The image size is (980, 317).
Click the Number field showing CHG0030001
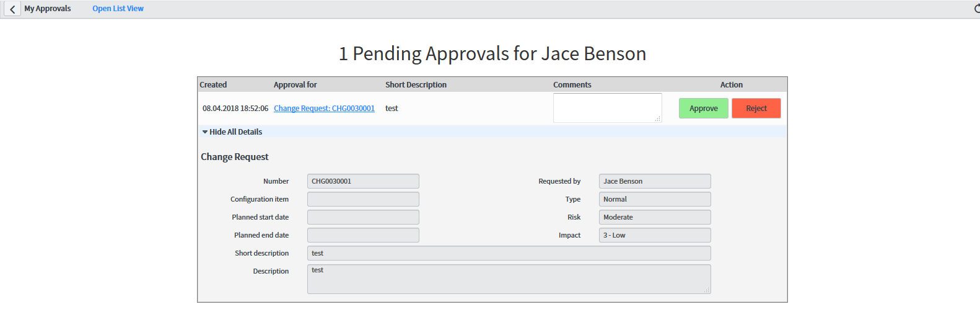[x=363, y=181]
